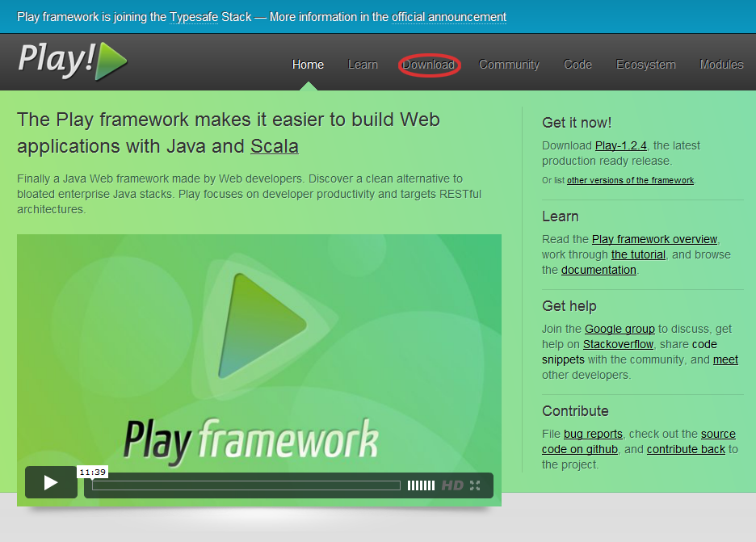Open the official announcement link

click(x=449, y=17)
